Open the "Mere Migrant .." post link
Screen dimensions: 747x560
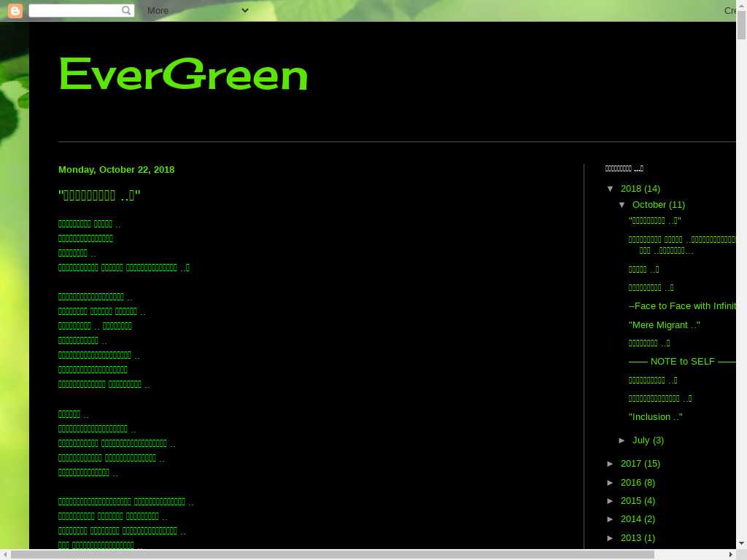pos(664,325)
